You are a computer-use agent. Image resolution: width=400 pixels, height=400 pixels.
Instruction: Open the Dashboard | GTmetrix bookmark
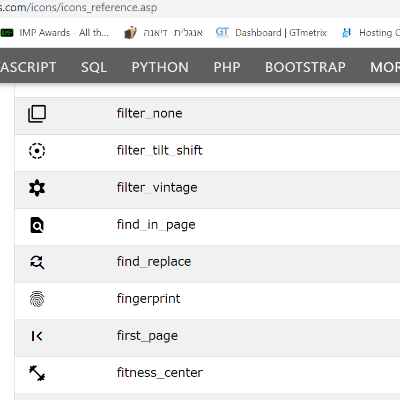(x=271, y=33)
